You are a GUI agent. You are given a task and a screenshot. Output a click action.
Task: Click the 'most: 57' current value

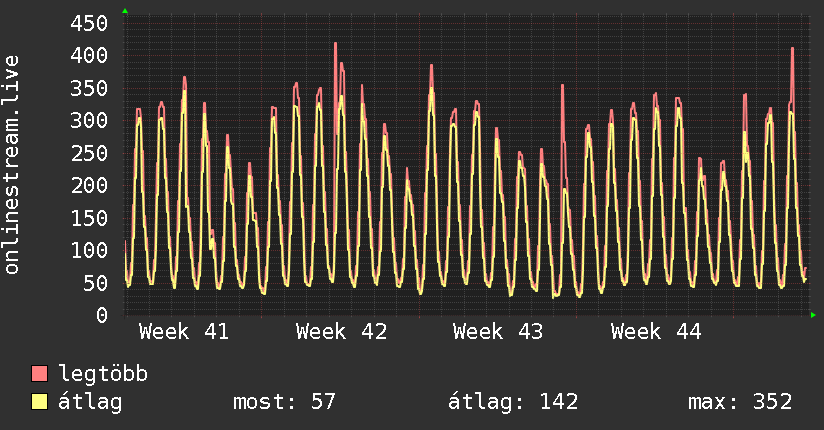click(x=284, y=402)
